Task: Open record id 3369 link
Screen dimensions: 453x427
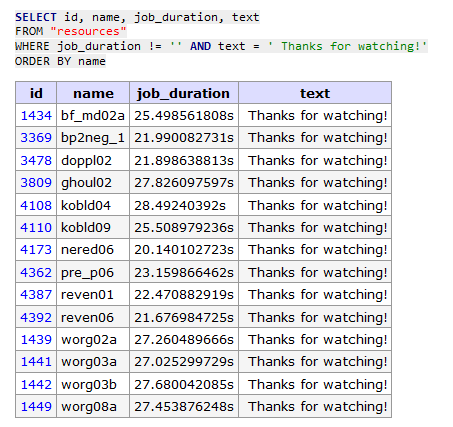Action: pyautogui.click(x=36, y=138)
